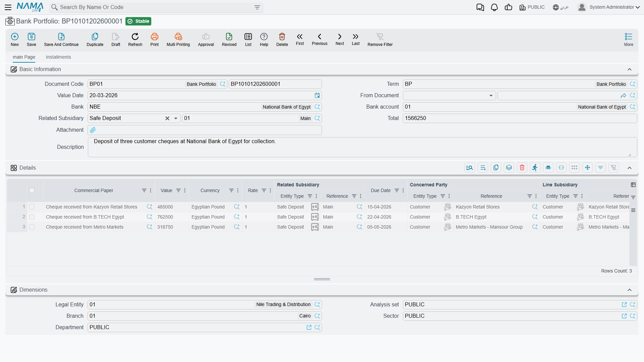Screen dimensions: 644x362
Task: Open Commercial Paper column menu
Action: click(151, 190)
